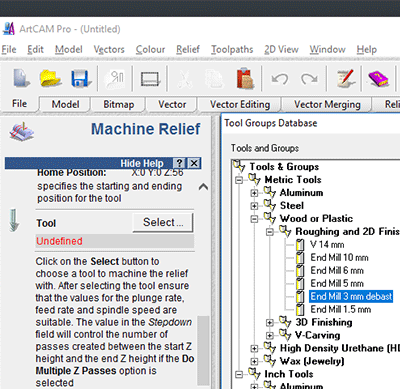Expand the Steel tool group
The image size is (400, 389).
coord(254,206)
